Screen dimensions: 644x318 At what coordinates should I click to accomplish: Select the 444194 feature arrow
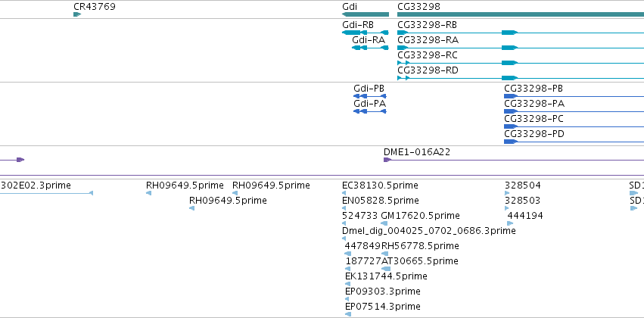point(510,223)
